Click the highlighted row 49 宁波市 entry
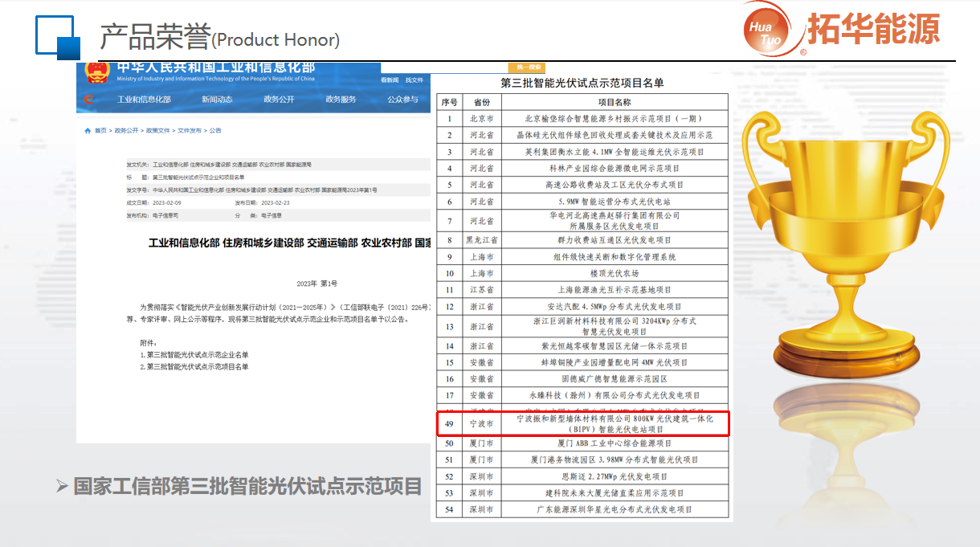This screenshot has height=547, width=980. point(583,423)
